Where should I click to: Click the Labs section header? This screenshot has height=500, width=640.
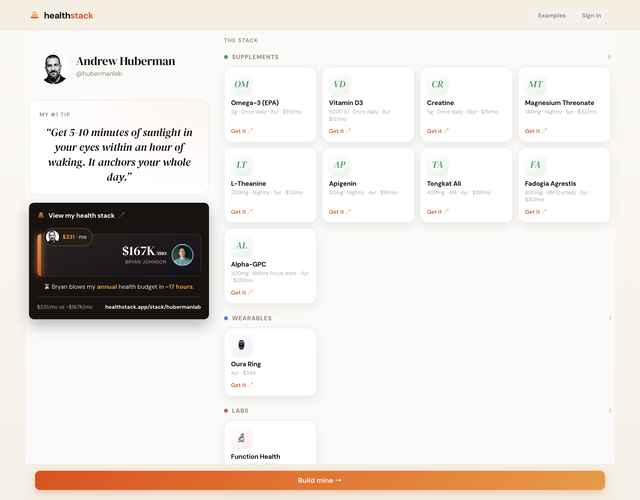click(x=240, y=411)
